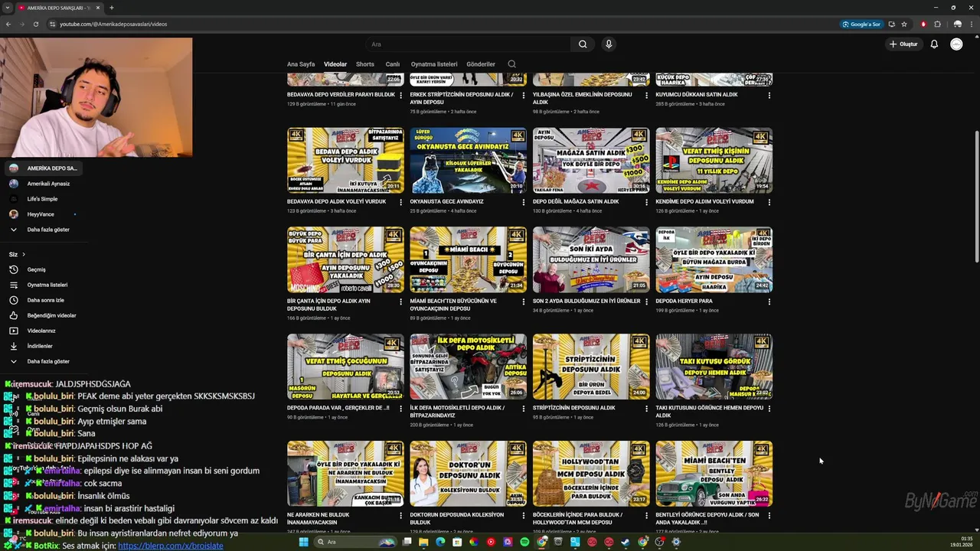Switch to Ana Sayfa channel tab
This screenshot has height=551, width=980.
pos(301,64)
